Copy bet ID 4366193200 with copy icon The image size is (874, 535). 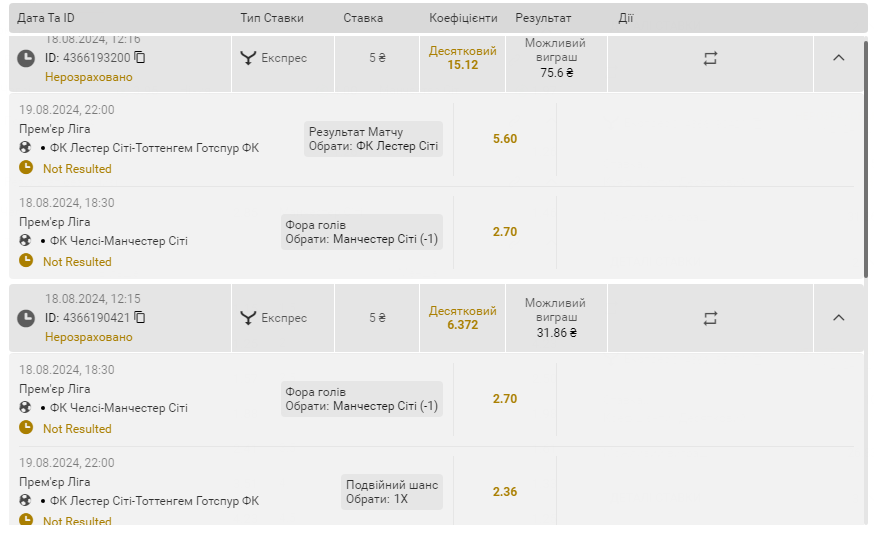pyautogui.click(x=140, y=57)
